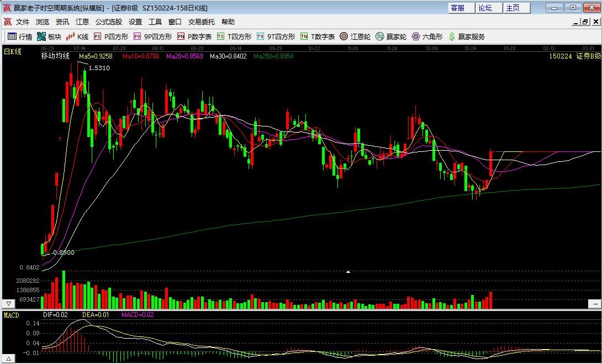This screenshot has height=364, width=602.
Task: Select the Ma10=0.8788 value
Action: click(141, 56)
